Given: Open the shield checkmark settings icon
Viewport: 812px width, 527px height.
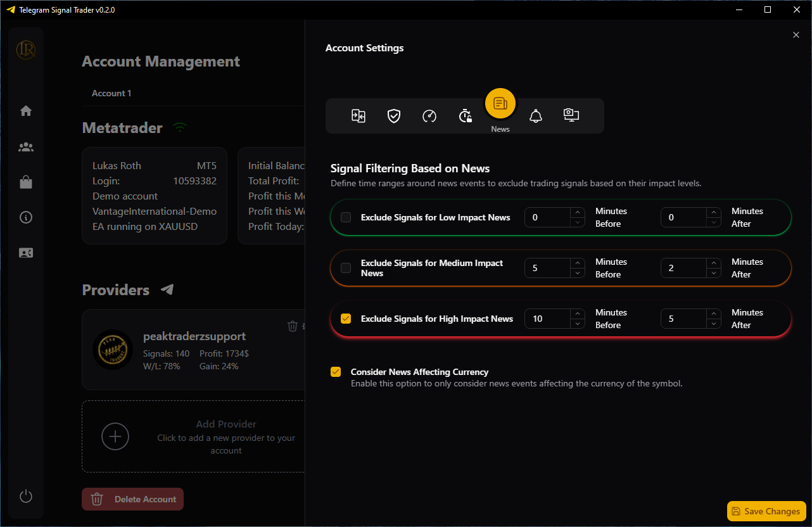Looking at the screenshot, I should click(x=394, y=116).
